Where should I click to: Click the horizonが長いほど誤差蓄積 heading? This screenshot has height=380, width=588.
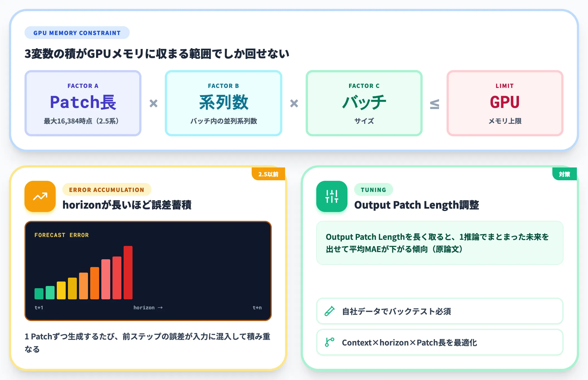click(127, 205)
